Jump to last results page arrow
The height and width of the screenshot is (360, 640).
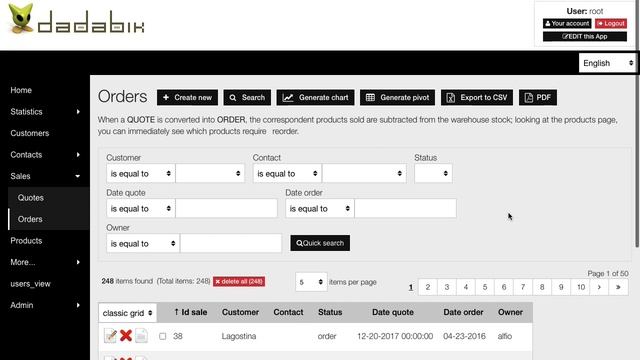(618, 287)
